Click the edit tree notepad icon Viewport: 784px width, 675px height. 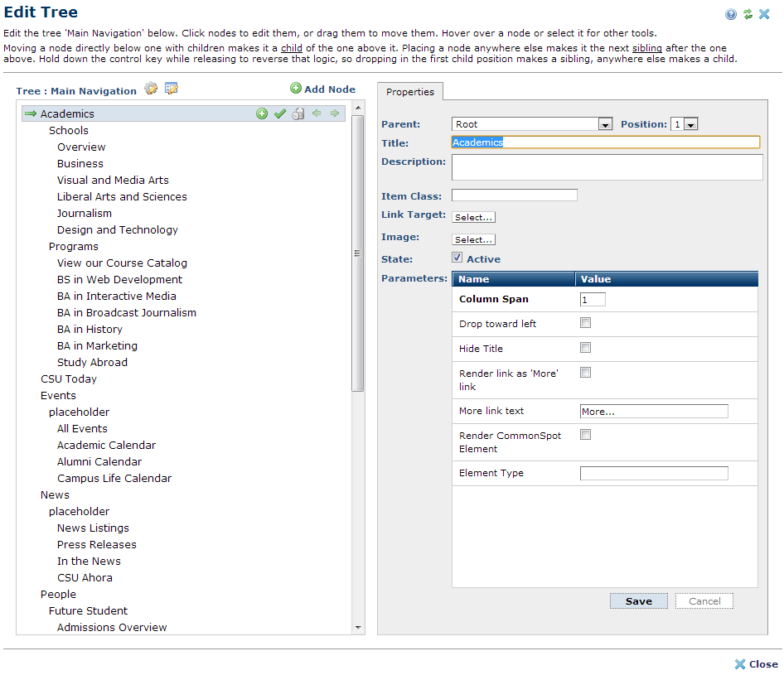(172, 89)
